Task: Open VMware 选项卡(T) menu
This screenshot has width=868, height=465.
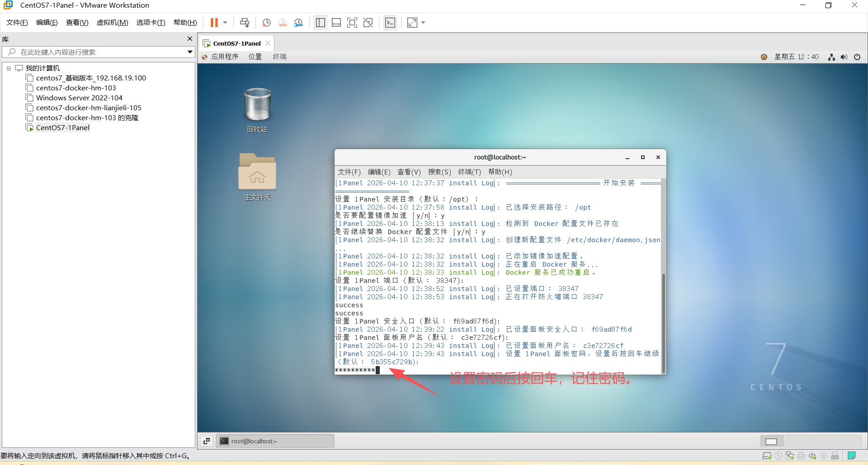Action: [x=151, y=23]
